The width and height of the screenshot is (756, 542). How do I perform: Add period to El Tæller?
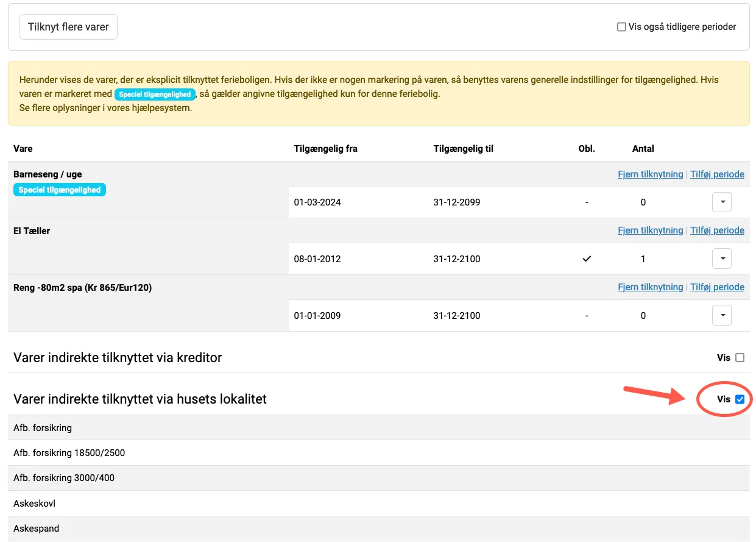[x=717, y=230]
